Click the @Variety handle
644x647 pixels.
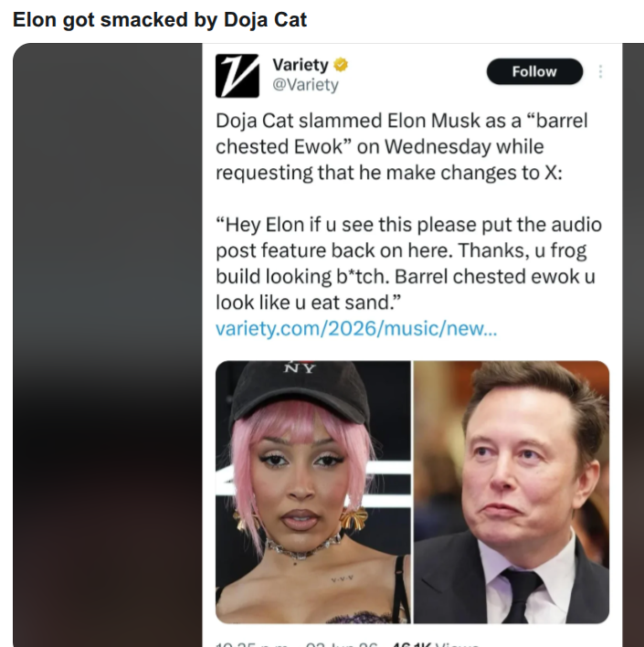(x=305, y=85)
